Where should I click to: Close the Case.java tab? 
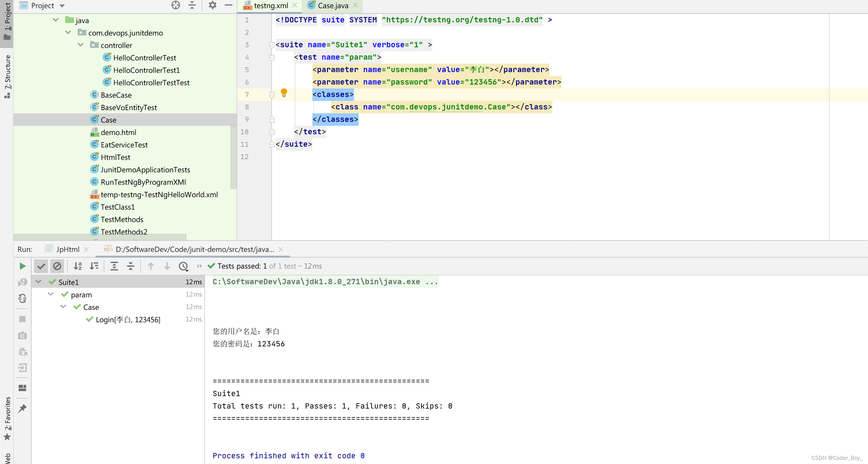click(x=355, y=5)
